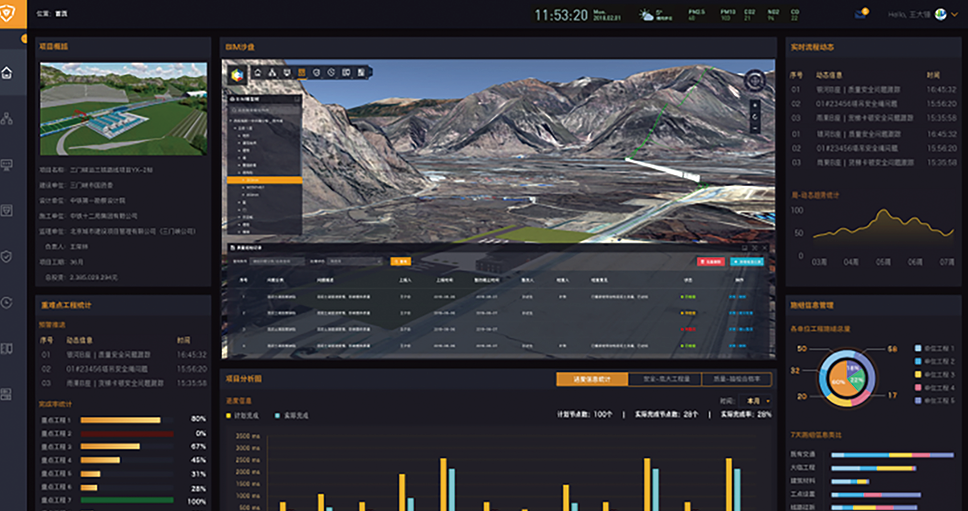
Task: Click the home icon in BIM toolbar
Action: pyautogui.click(x=257, y=72)
